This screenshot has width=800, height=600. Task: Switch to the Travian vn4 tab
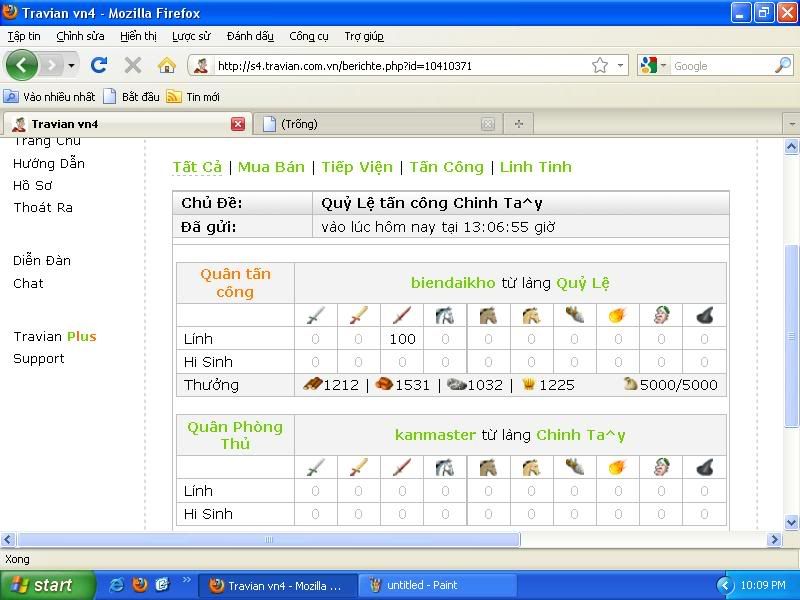(122, 124)
